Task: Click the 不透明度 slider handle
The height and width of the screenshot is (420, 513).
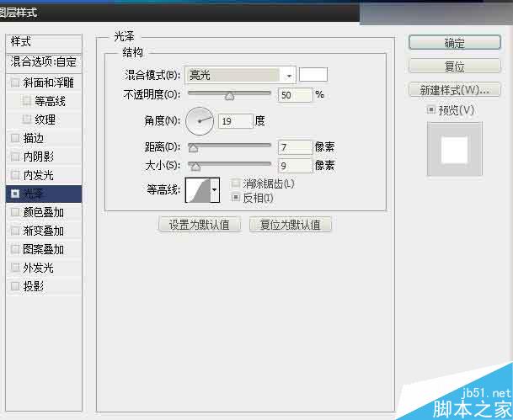Action: (x=230, y=96)
